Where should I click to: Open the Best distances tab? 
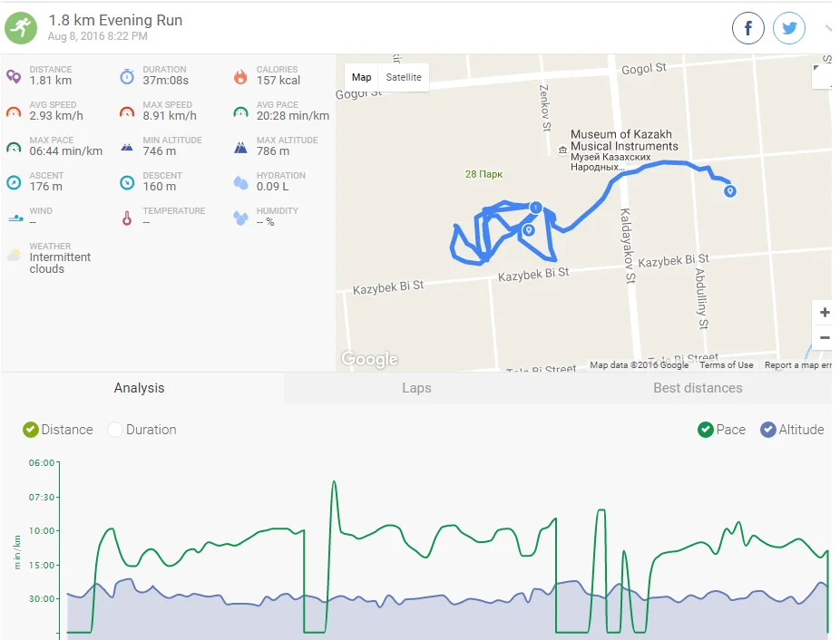[x=698, y=388]
